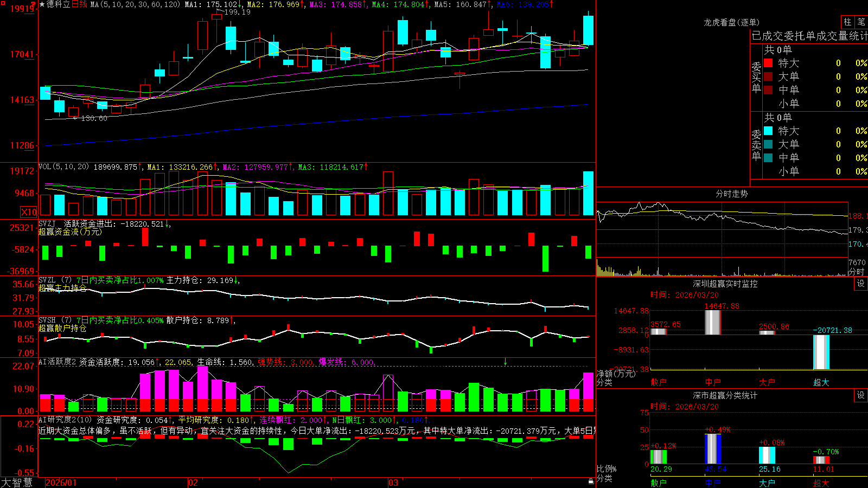Click the 德科立 stock name
This screenshot has height=488, width=868.
point(59,4)
